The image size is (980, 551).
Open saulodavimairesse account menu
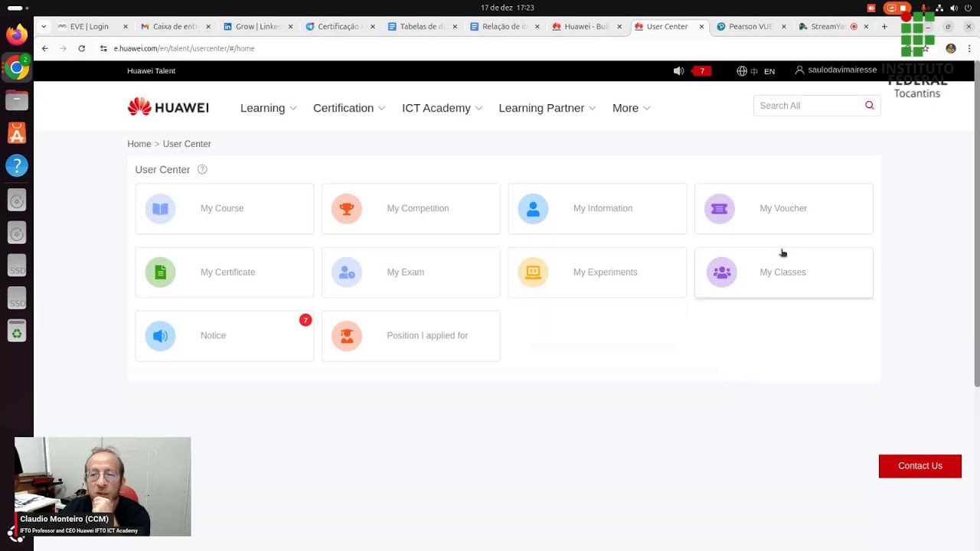coord(836,70)
